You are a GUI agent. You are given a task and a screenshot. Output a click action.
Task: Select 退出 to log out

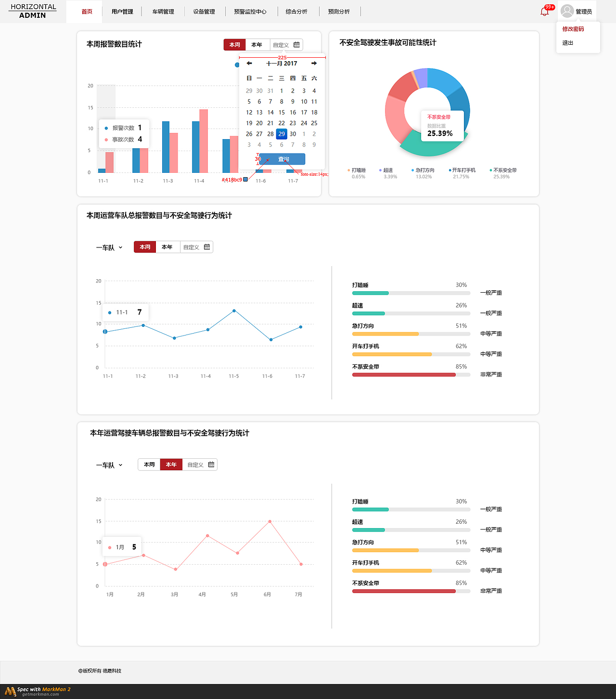coord(568,43)
